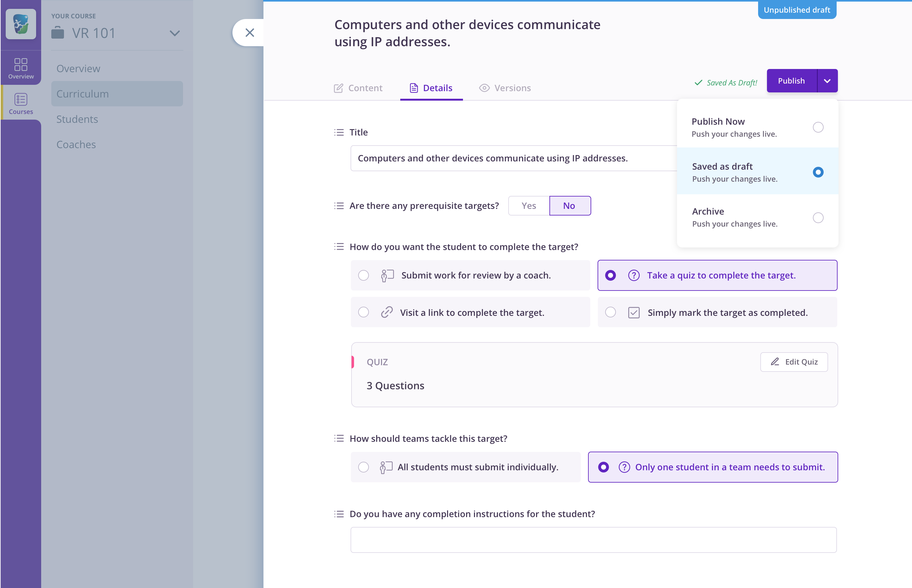This screenshot has height=588, width=912.
Task: Expand the VR 101 course dropdown
Action: coord(174,33)
